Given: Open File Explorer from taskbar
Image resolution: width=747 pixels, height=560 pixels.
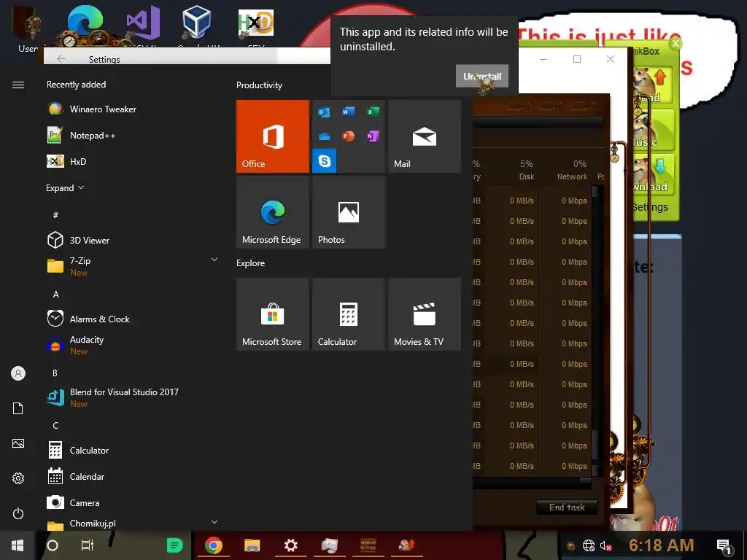Looking at the screenshot, I should tap(252, 545).
